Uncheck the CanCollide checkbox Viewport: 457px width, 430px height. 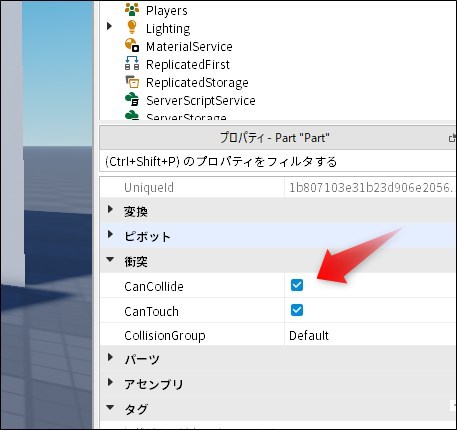(297, 285)
